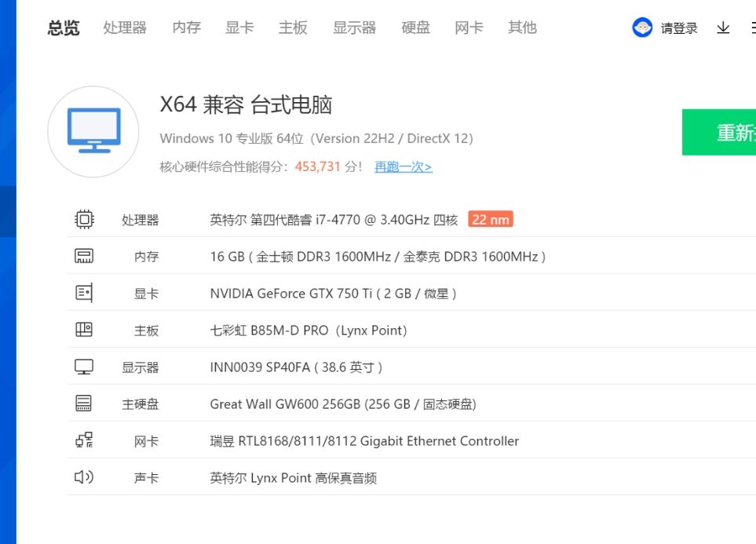Switch to the 显示器 tab
Screen dimensions: 756x544
[354, 27]
